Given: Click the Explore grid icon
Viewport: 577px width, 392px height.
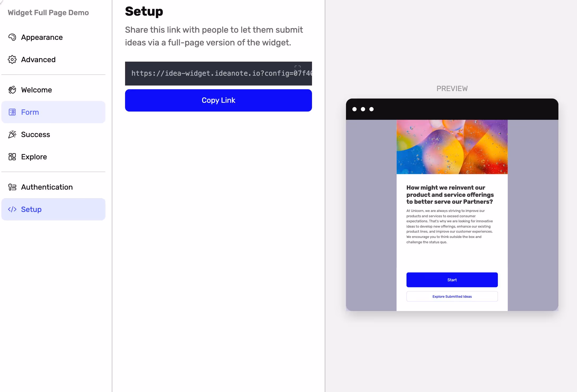Looking at the screenshot, I should click(x=12, y=157).
